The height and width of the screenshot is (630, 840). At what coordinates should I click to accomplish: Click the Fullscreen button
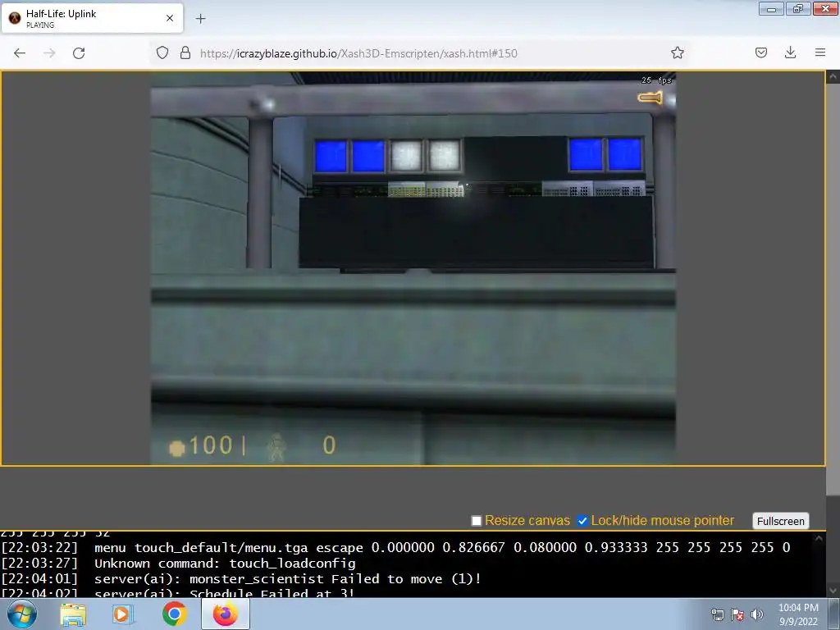[781, 521]
